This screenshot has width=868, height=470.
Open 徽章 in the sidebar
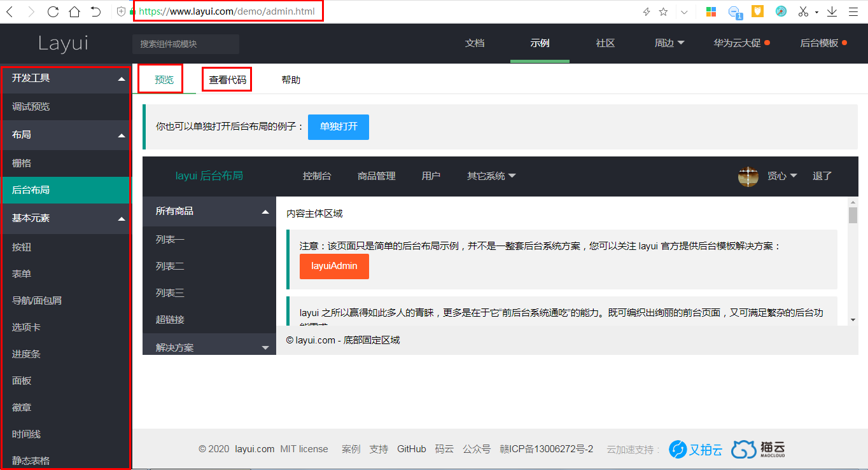[x=66, y=408]
